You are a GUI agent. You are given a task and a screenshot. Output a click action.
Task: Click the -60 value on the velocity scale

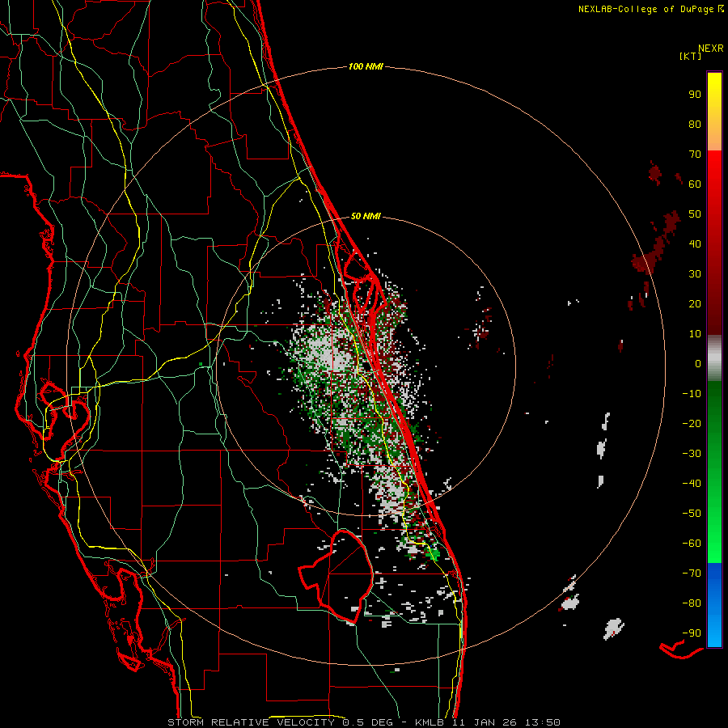(x=692, y=544)
